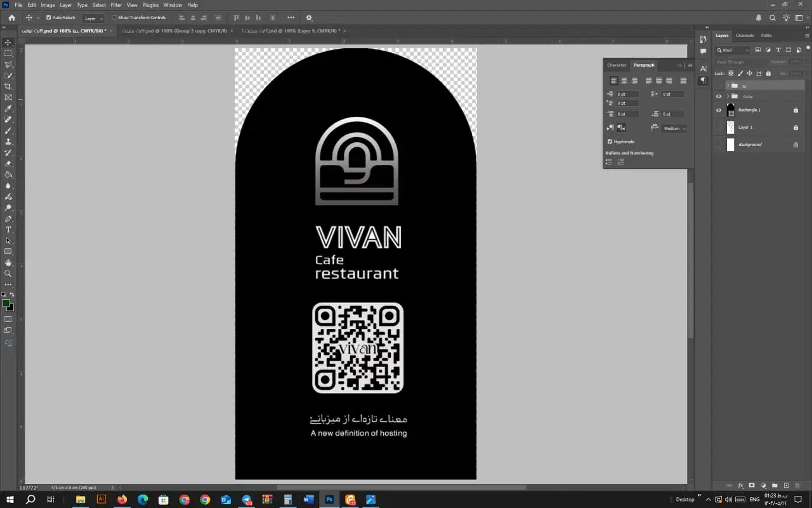Switch to the Channels tab
Viewport: 812px width, 508px height.
click(x=745, y=36)
